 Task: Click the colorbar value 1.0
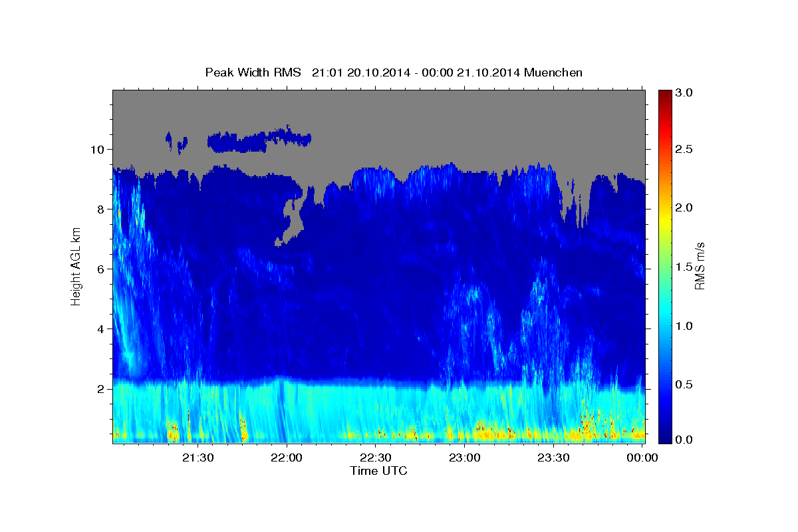(x=685, y=326)
